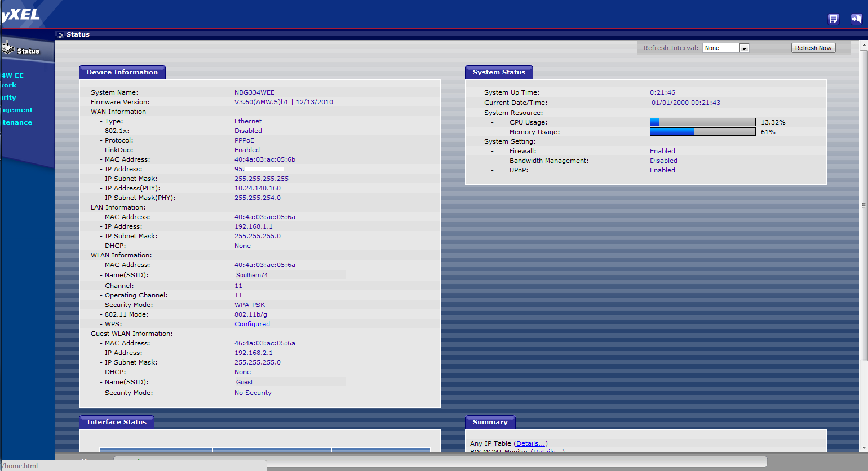This screenshot has width=868, height=471.
Task: Click the logout door icon in header
Action: (x=856, y=19)
